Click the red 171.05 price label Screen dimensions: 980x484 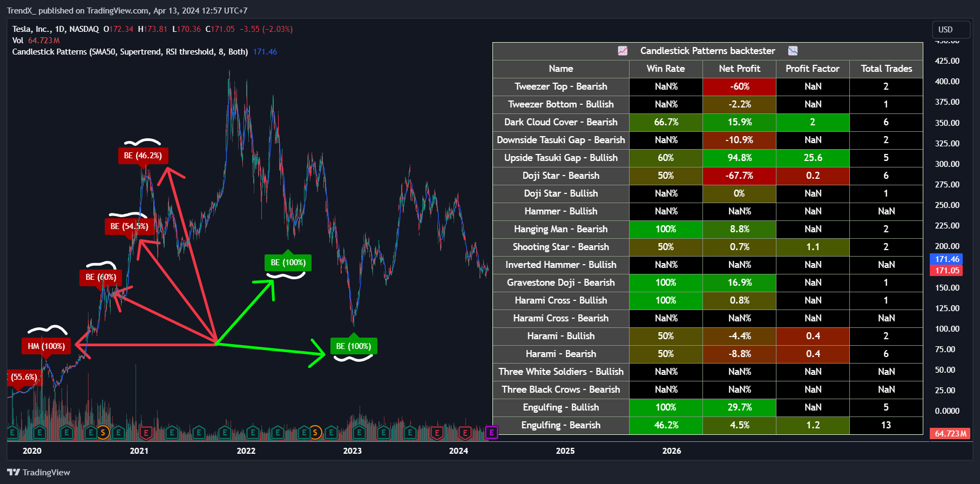point(947,271)
